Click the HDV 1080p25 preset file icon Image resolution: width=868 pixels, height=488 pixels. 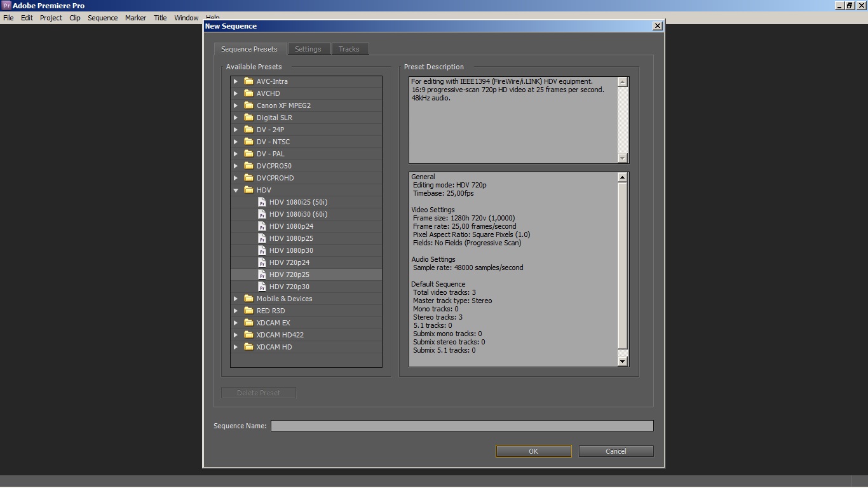[x=262, y=238]
